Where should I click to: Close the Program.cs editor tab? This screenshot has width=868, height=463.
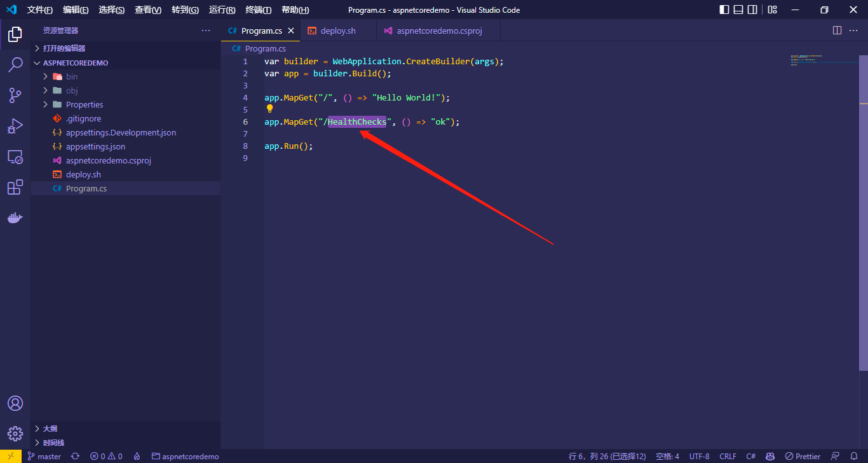291,31
